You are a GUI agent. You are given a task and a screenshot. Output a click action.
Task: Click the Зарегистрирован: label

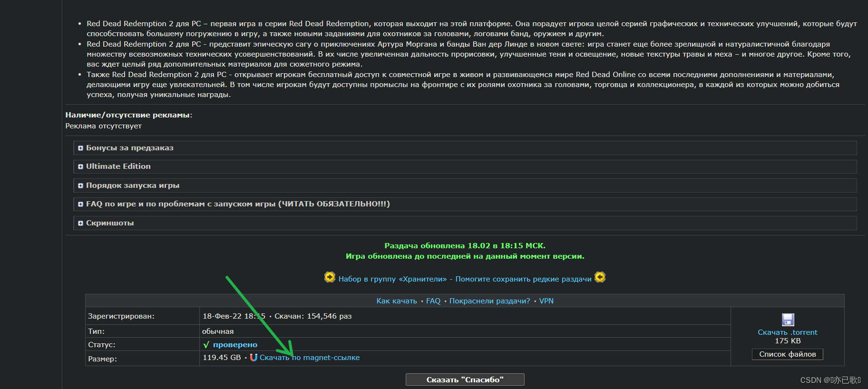[x=121, y=316]
